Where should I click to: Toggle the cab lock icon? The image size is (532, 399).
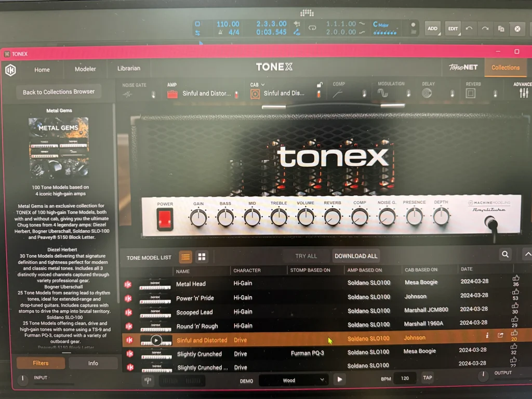point(320,85)
